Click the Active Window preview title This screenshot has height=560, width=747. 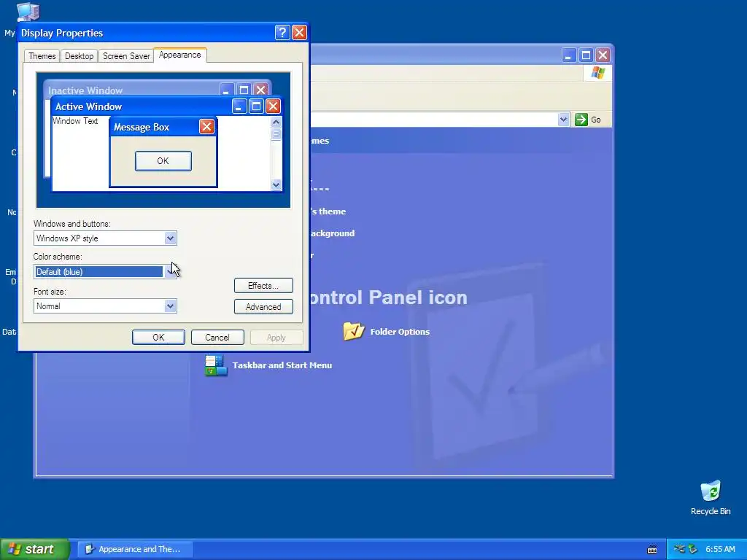[x=88, y=106]
